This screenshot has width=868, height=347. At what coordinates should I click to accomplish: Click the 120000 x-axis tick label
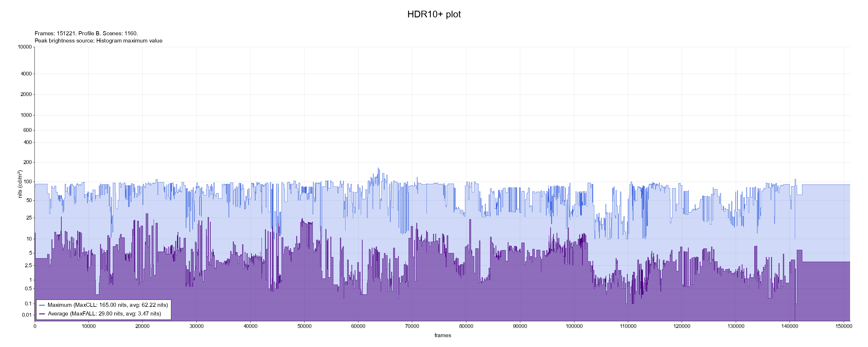click(682, 326)
